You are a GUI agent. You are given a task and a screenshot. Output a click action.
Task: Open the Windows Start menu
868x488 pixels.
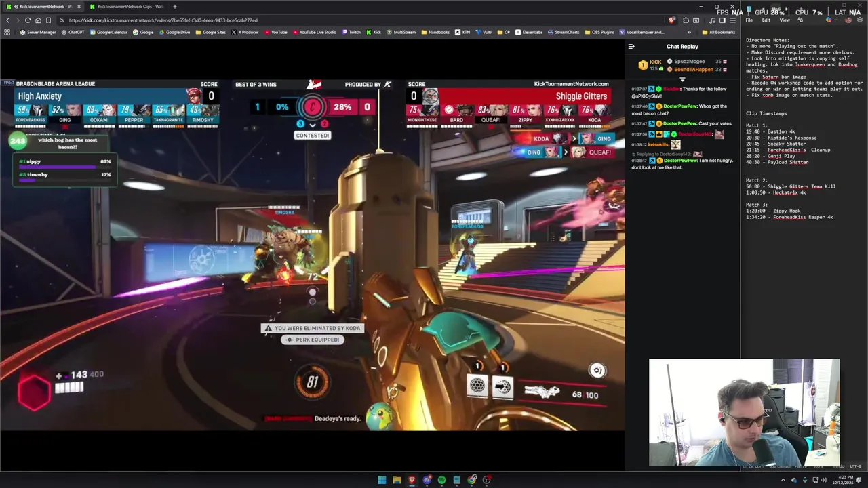coord(382,480)
